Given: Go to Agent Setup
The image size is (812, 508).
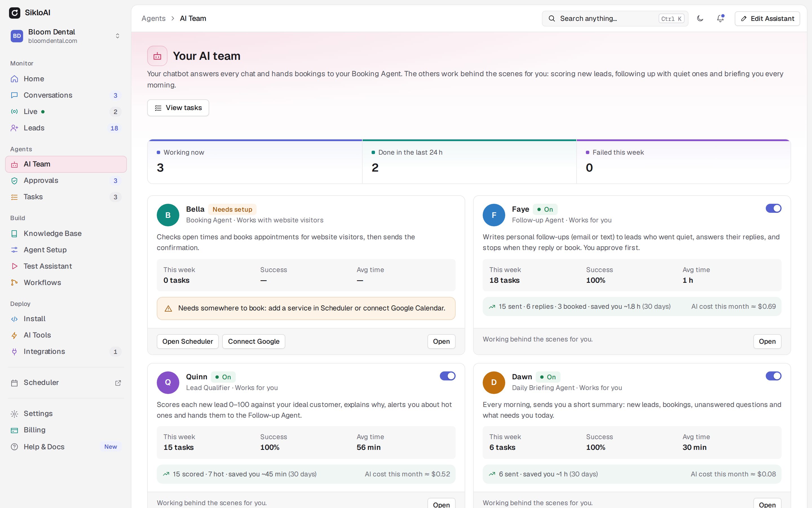Looking at the screenshot, I should click(66, 250).
